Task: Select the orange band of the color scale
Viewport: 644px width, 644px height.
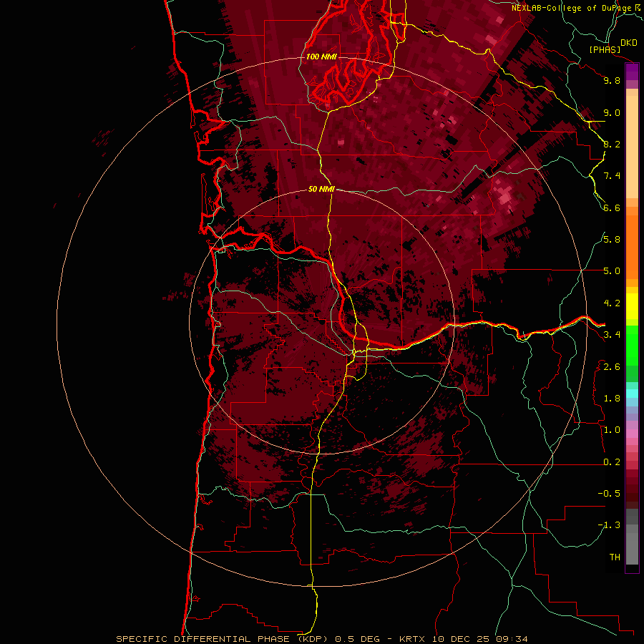Action: pyautogui.click(x=632, y=246)
